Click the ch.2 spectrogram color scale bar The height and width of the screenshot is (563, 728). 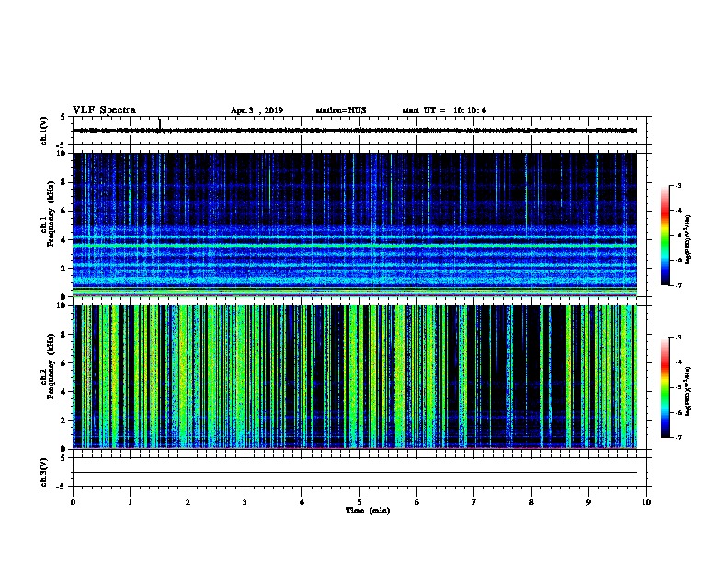[x=665, y=387]
